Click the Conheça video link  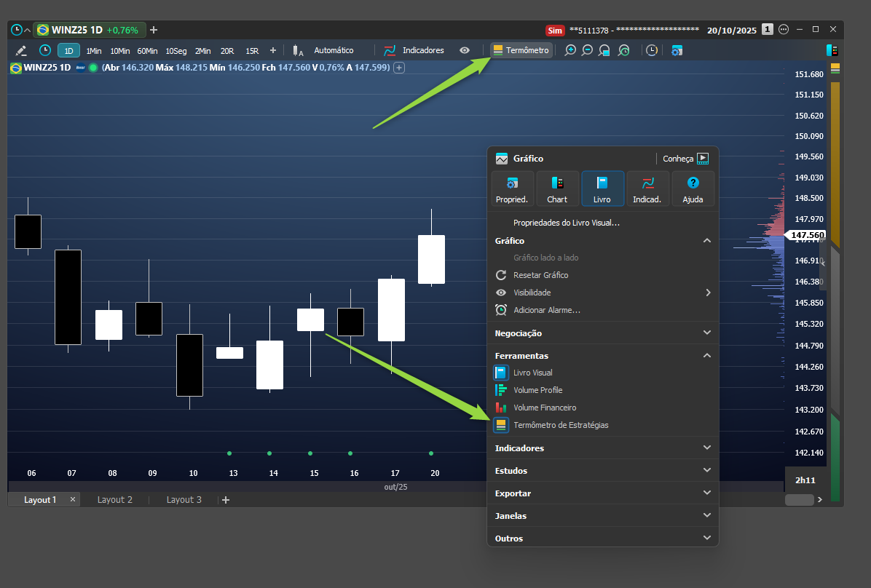(685, 159)
